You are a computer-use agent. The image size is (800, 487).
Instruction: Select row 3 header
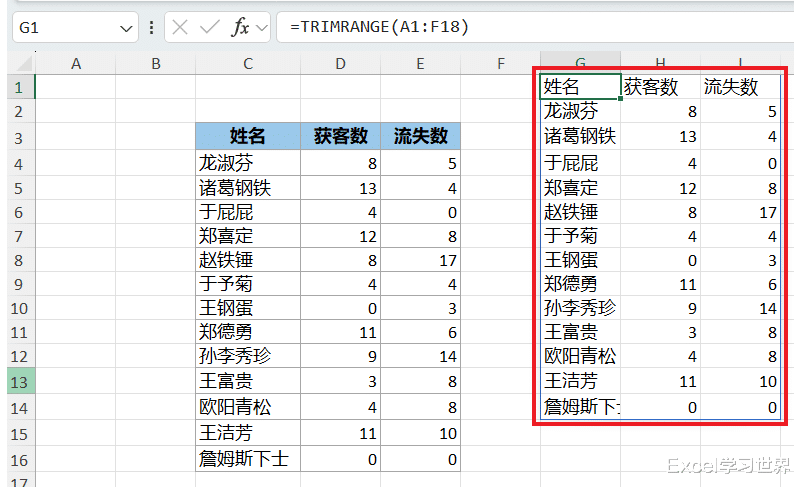tap(19, 137)
